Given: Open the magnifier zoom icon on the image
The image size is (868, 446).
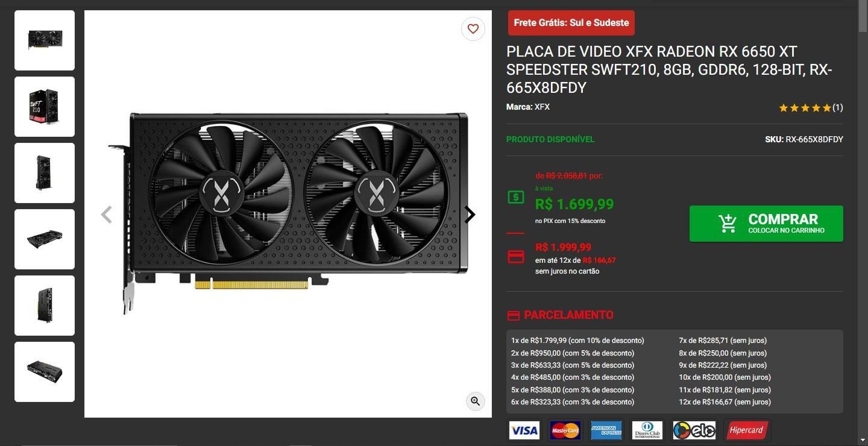Looking at the screenshot, I should click(476, 401).
